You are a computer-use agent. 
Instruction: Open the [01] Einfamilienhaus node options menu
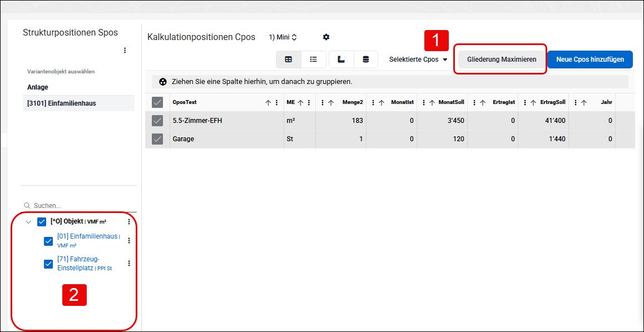coord(129,240)
